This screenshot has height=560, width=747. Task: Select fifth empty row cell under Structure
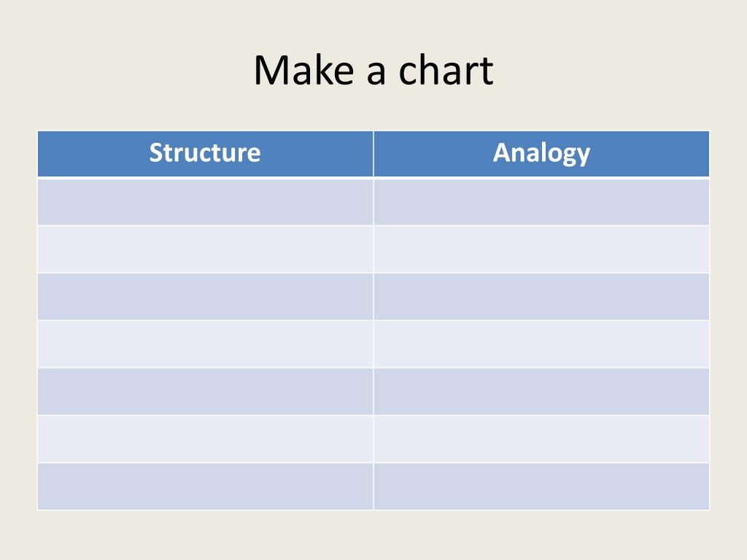pos(205,392)
